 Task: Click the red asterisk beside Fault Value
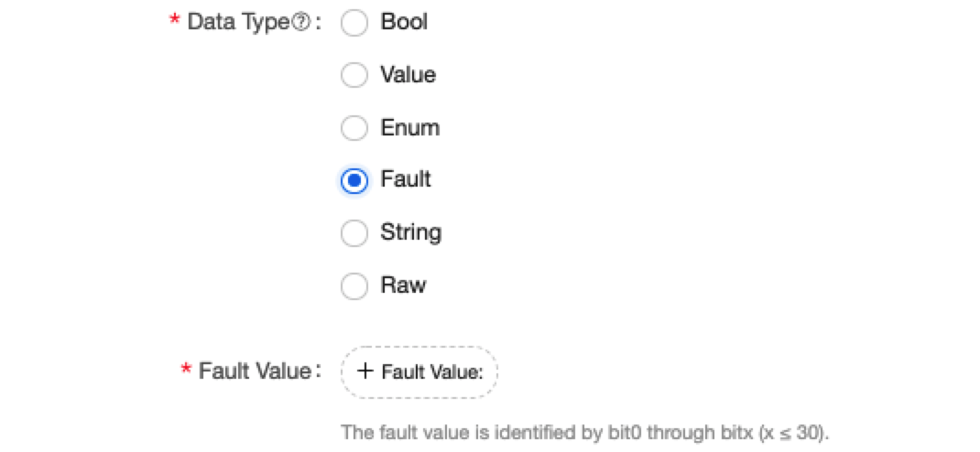(187, 371)
